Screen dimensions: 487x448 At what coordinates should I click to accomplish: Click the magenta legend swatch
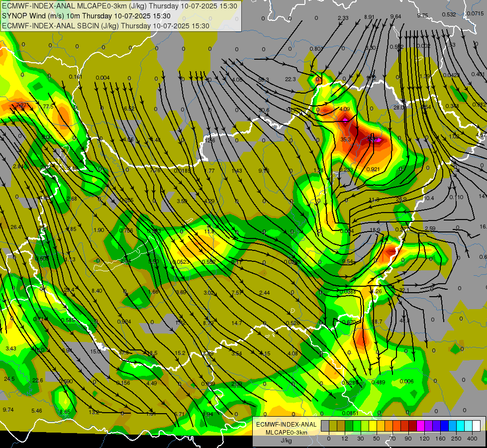click(420, 426)
